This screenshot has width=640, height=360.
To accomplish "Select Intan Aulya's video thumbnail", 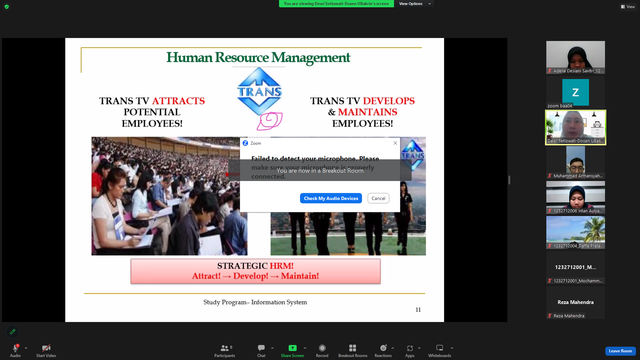I will tap(576, 198).
